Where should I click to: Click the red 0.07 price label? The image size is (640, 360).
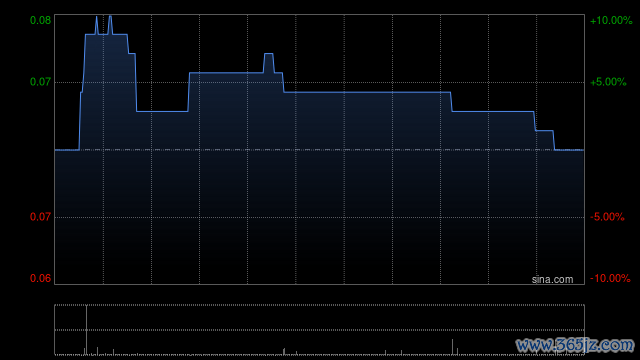click(x=40, y=217)
